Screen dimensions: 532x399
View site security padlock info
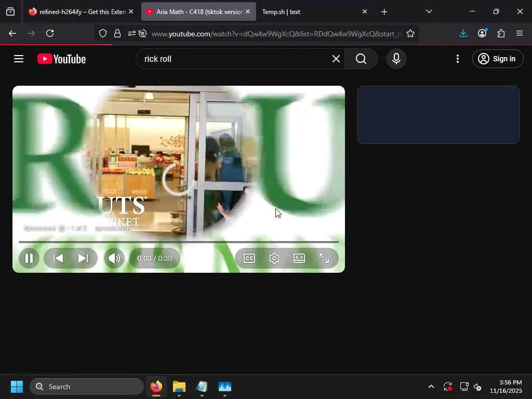pyautogui.click(x=117, y=33)
